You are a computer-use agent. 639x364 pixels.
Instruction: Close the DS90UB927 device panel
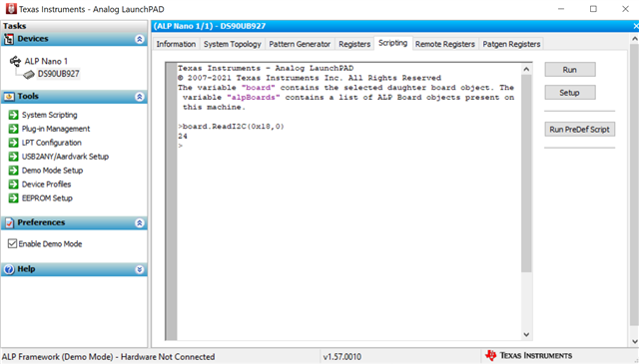(x=636, y=26)
